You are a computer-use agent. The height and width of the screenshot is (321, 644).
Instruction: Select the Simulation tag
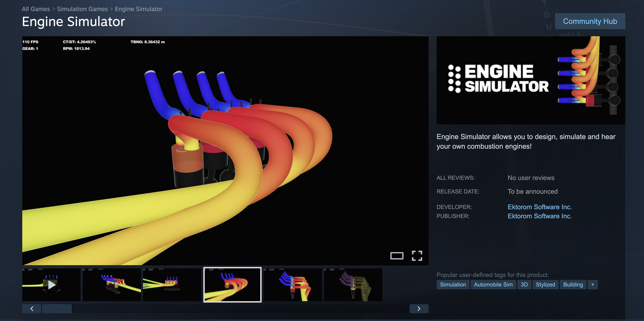coord(453,285)
